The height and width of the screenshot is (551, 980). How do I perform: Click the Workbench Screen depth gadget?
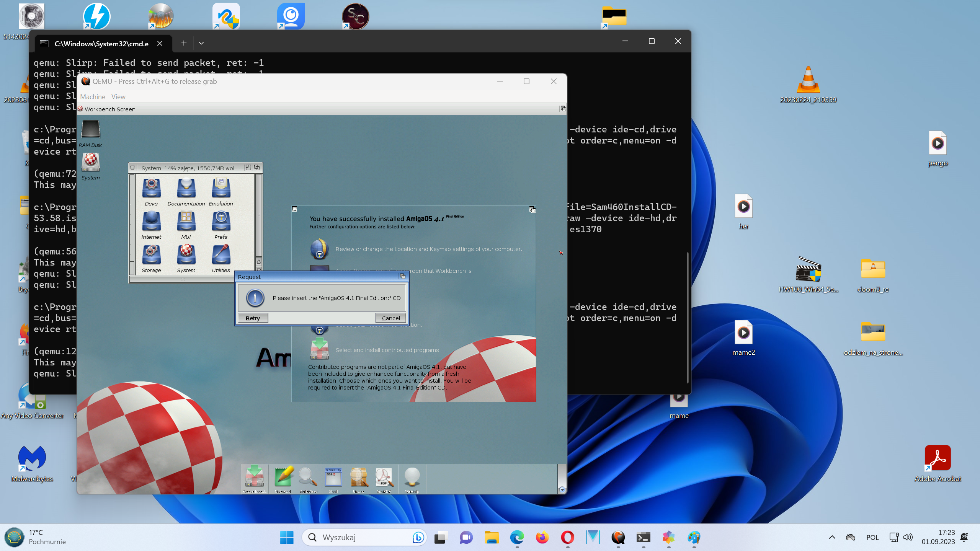click(563, 109)
